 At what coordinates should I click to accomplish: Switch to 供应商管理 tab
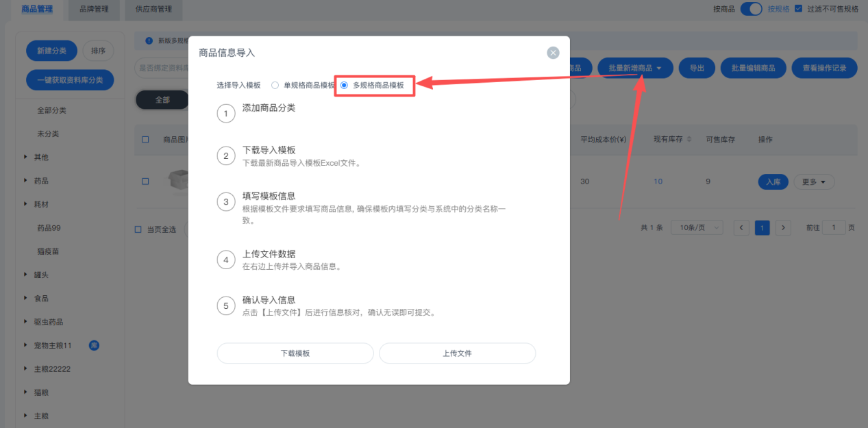click(x=153, y=9)
